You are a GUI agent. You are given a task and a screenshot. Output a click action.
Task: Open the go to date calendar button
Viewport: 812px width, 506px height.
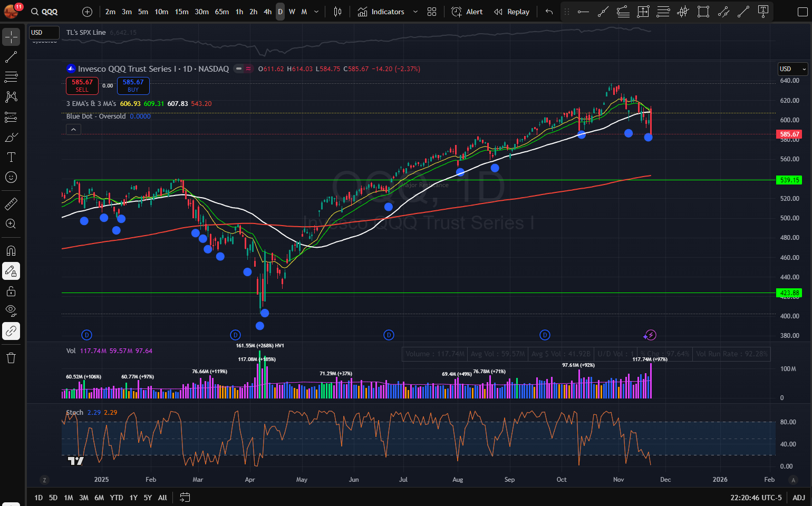(x=185, y=498)
